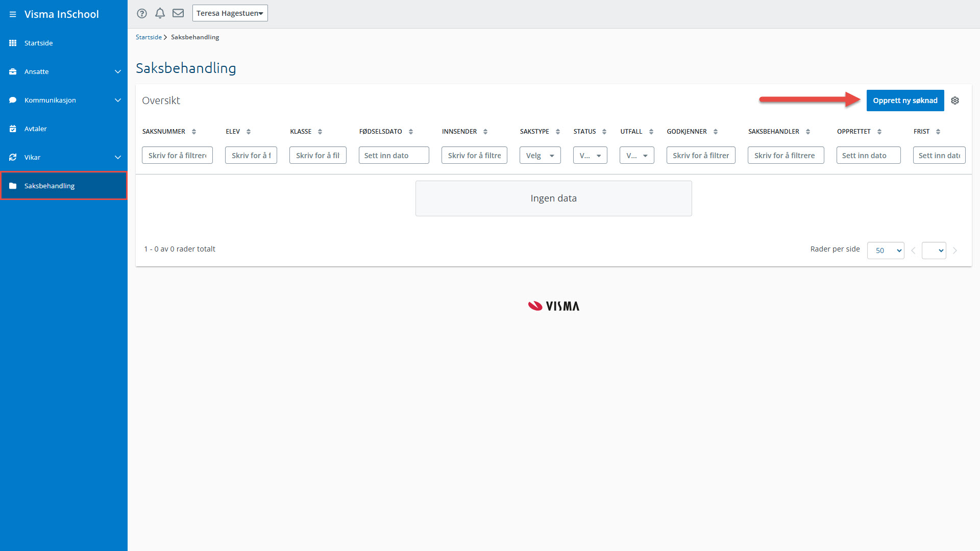Follow the Startside breadcrumb link
980x551 pixels.
tap(149, 37)
